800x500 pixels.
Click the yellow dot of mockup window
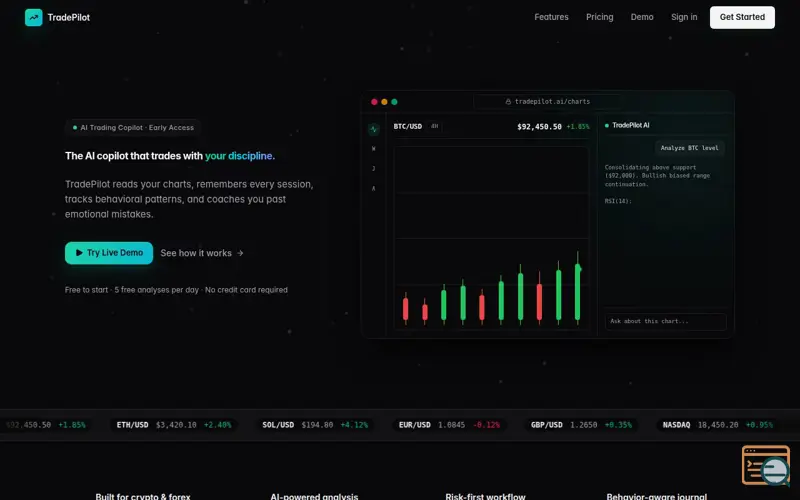pyautogui.click(x=384, y=102)
